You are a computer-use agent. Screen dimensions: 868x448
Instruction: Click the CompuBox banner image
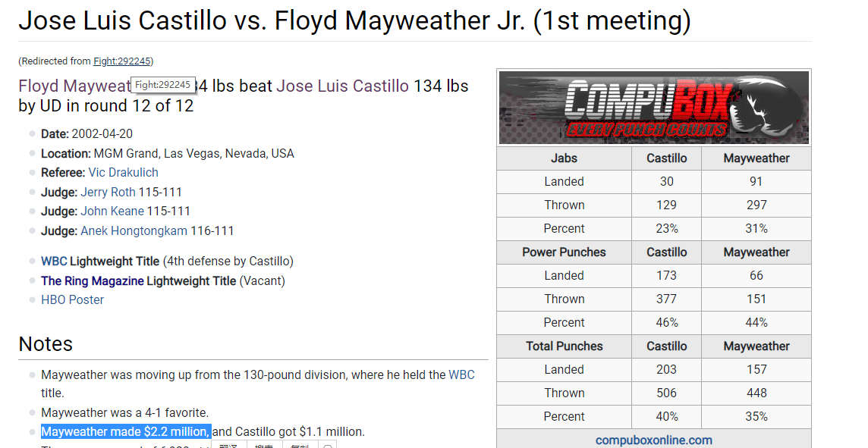coord(654,108)
